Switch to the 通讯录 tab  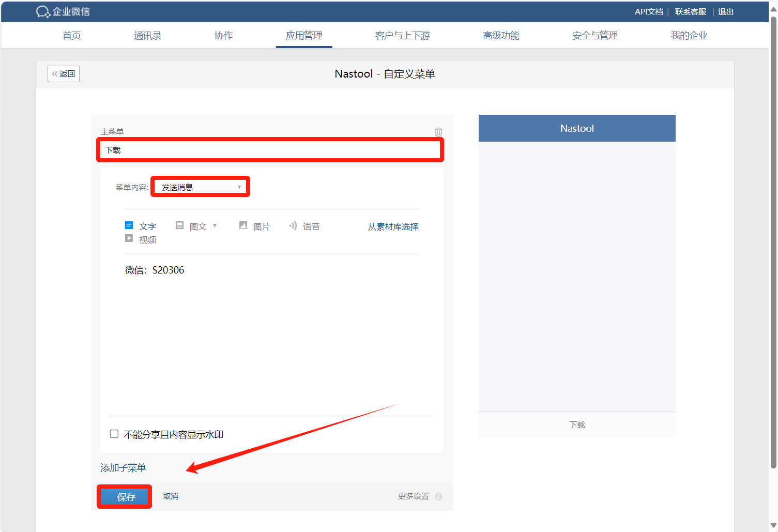point(147,36)
